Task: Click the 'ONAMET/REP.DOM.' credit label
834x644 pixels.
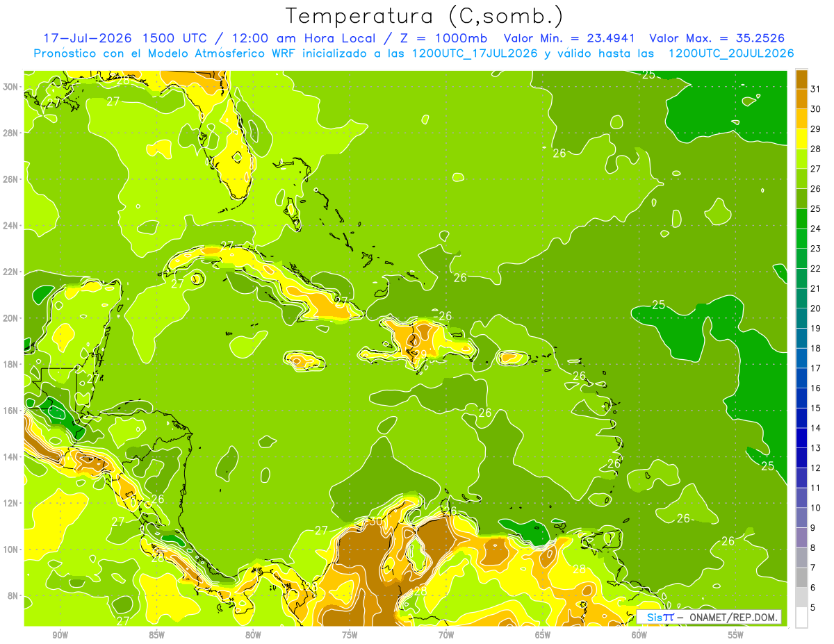Action: [732, 617]
